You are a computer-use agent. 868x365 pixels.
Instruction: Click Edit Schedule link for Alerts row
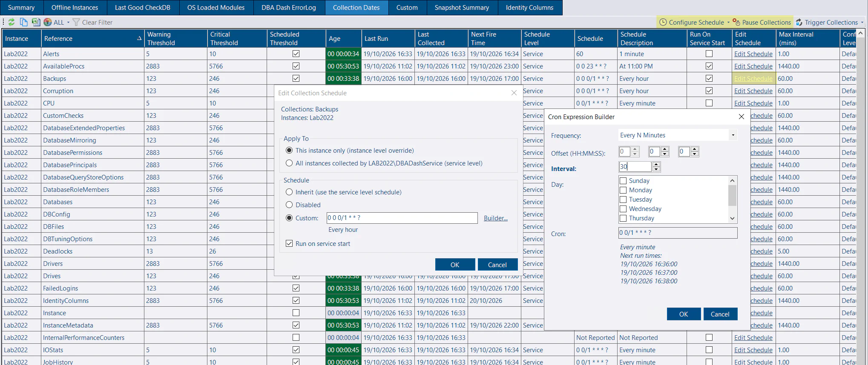tap(753, 54)
